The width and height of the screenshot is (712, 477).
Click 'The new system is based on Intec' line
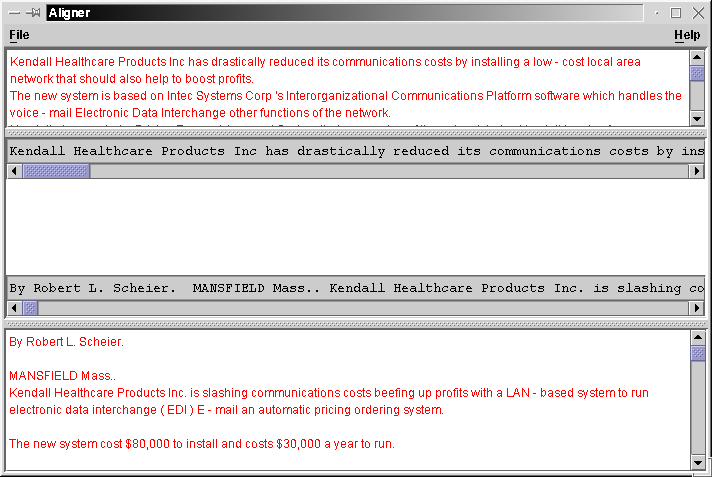click(x=346, y=96)
